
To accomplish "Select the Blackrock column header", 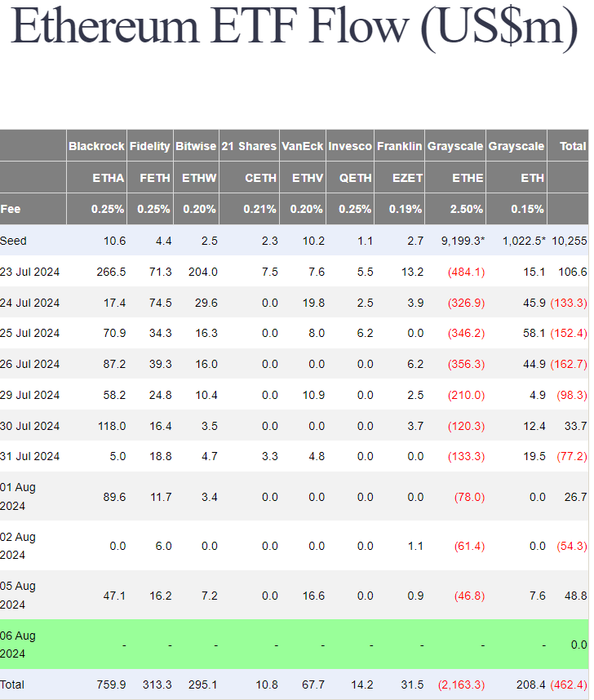I will point(96,146).
